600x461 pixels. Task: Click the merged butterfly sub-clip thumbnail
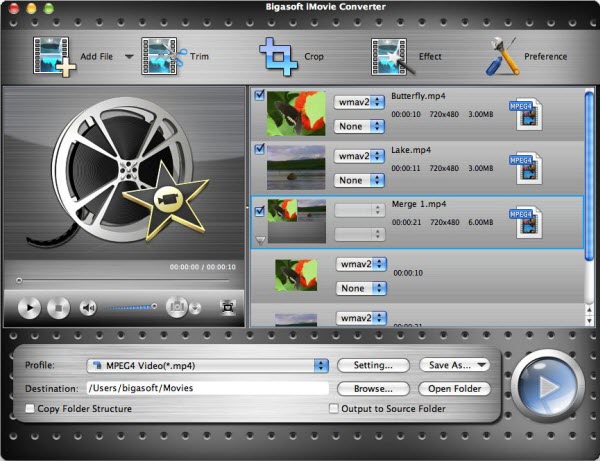296,275
